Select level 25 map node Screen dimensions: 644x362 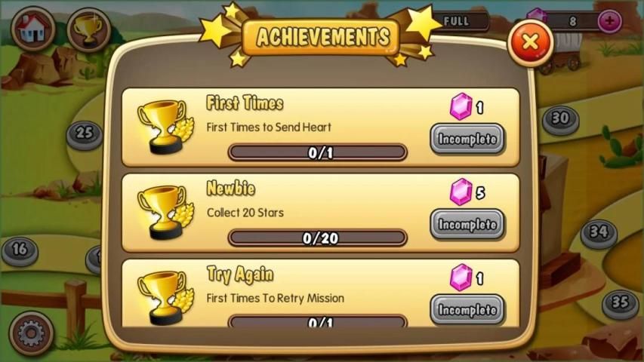tap(85, 135)
